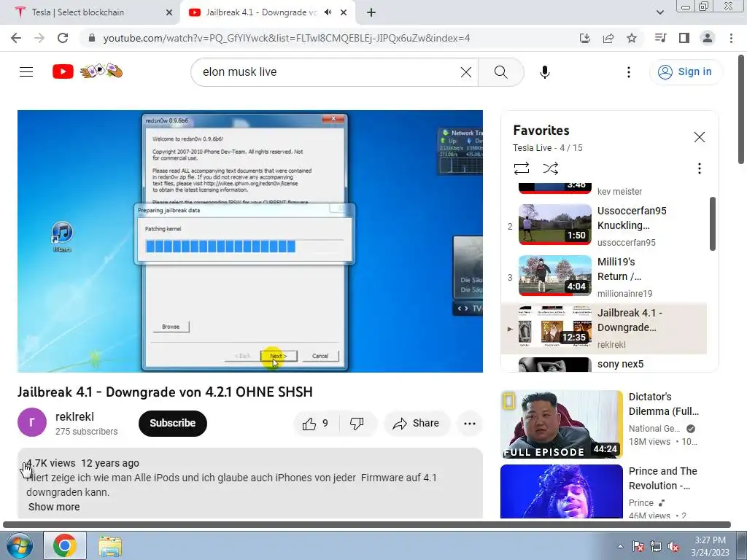Toggle loop playlist

pos(521,168)
